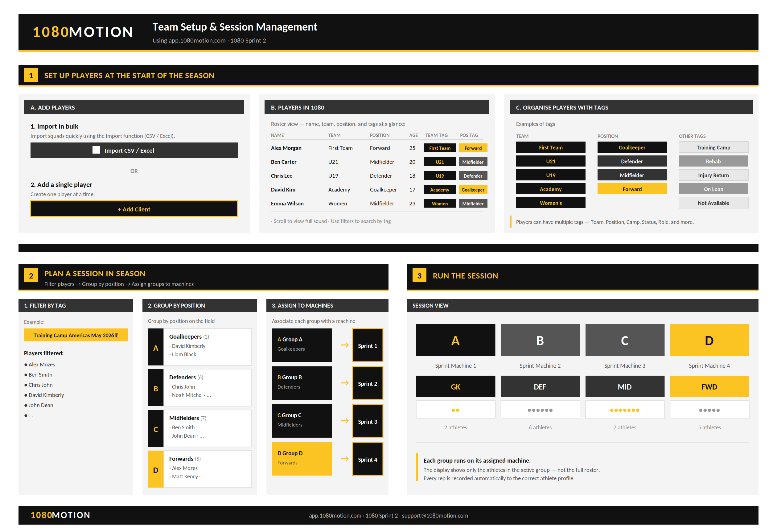This screenshot has height=532, width=777.
Task: Select the Rehab tag under OTHER TAGS
Action: (x=713, y=161)
